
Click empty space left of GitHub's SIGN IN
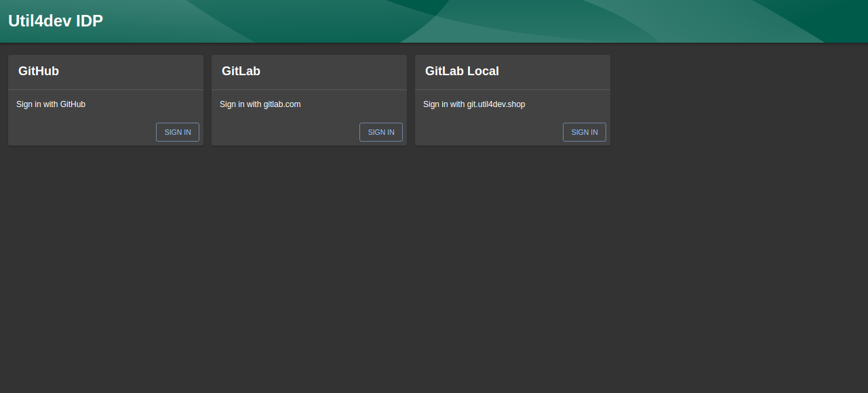81,132
